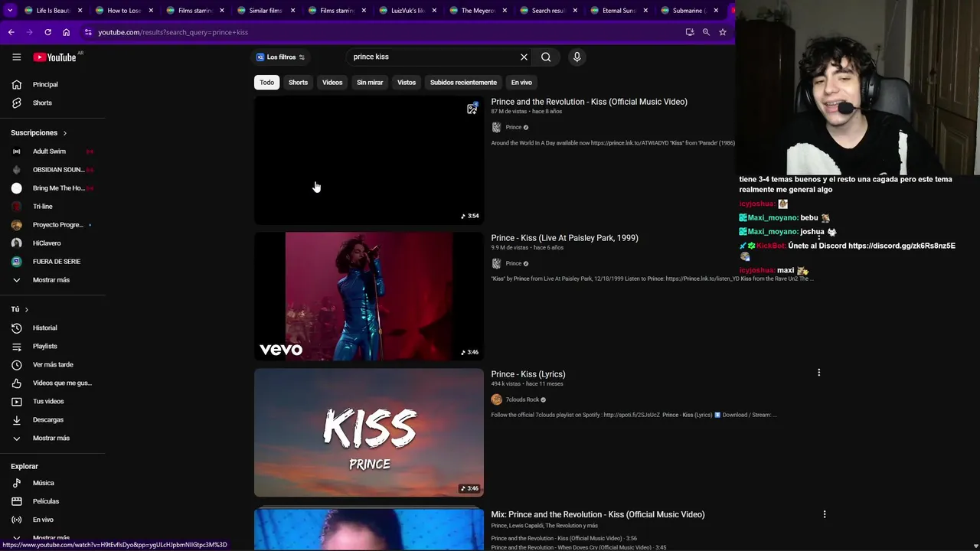The height and width of the screenshot is (551, 980).
Task: Open the Mix: Prince and the Revolution title
Action: pos(597,514)
